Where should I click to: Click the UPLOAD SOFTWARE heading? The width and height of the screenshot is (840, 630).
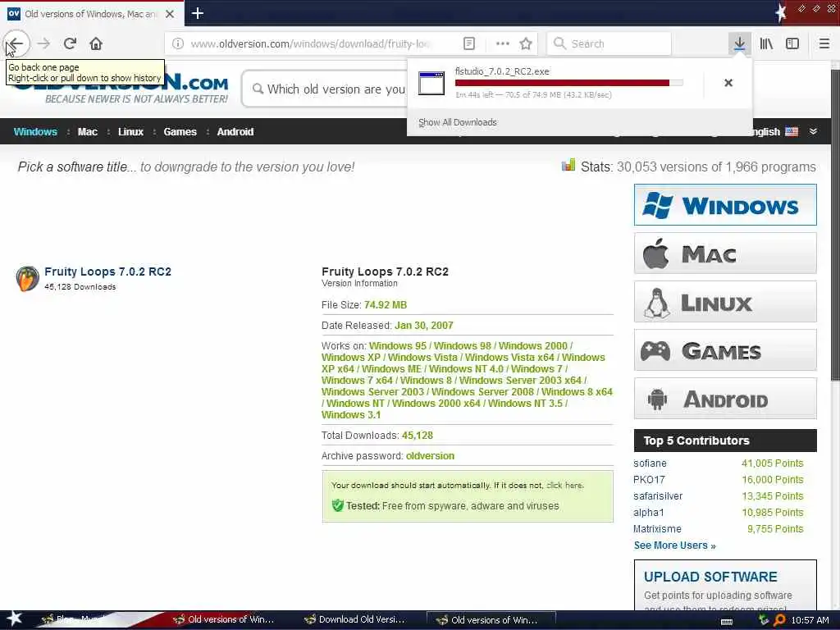[710, 577]
